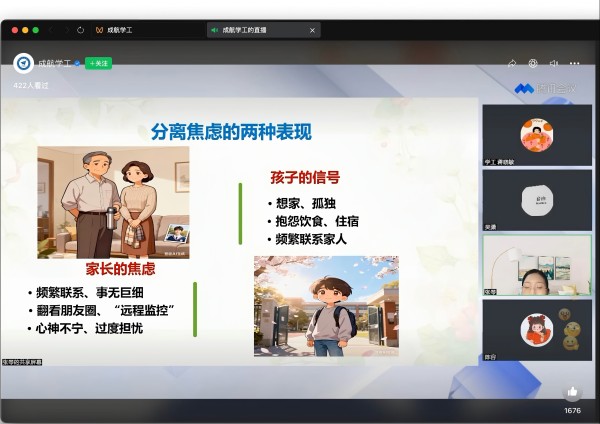This screenshot has height=424, width=600.
Task: Mute the livestream volume speaker icon
Action: coord(554,63)
